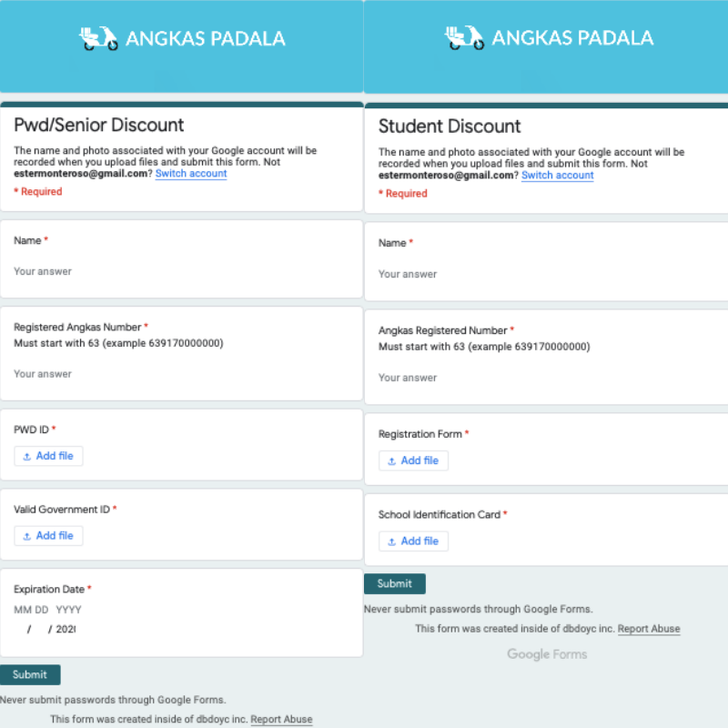
Task: Add file for Valid Government ID
Action: coord(48,536)
